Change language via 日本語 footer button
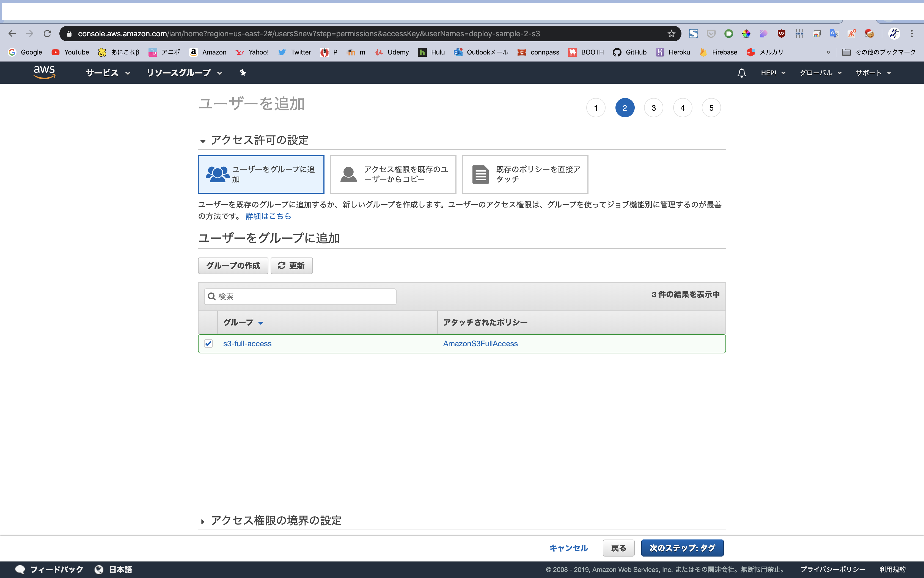 113,569
